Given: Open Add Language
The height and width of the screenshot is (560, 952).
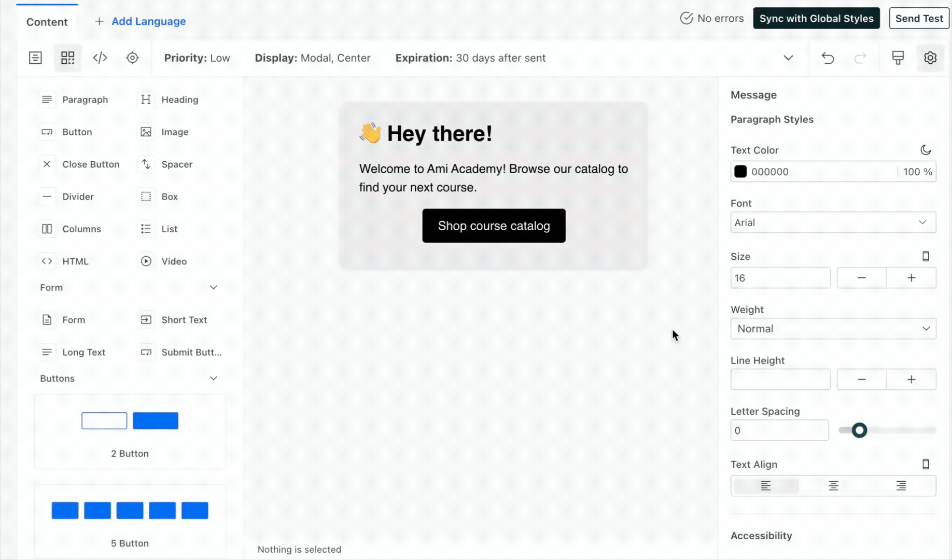Looking at the screenshot, I should pos(139,21).
